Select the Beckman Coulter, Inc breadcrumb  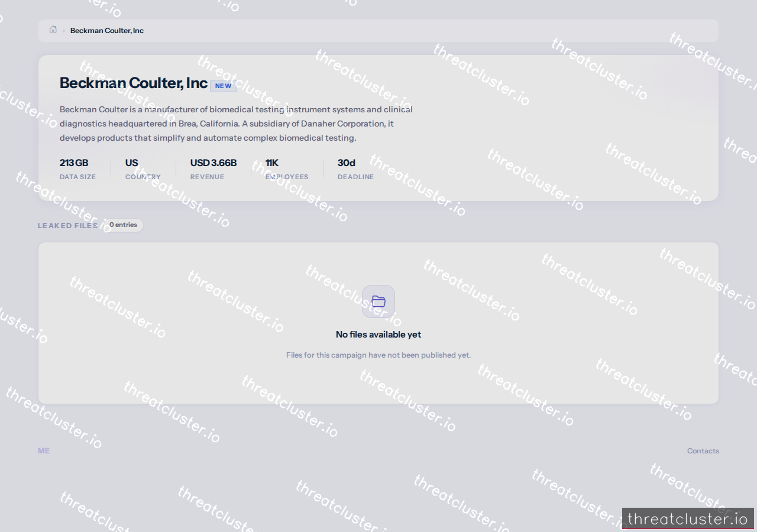point(107,31)
